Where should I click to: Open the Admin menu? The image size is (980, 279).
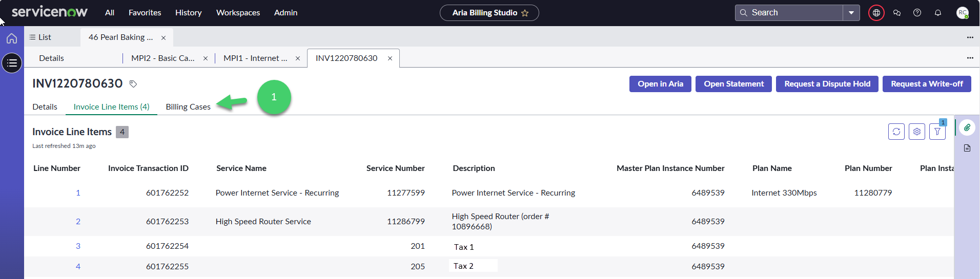286,13
